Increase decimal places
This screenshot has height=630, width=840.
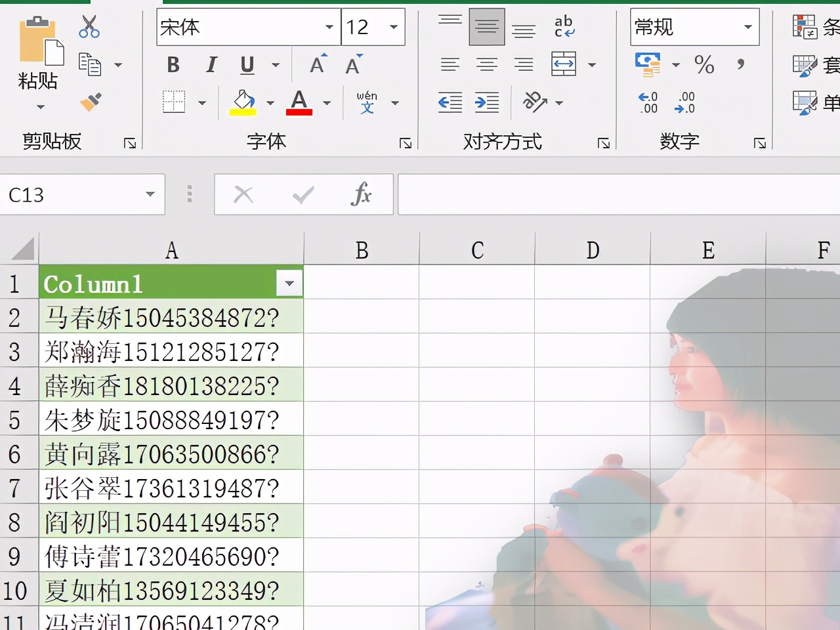tap(648, 102)
